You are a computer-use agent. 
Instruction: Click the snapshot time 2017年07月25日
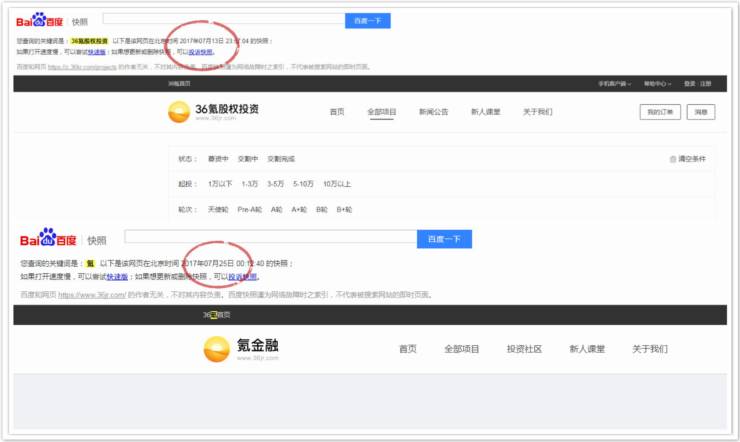208,263
